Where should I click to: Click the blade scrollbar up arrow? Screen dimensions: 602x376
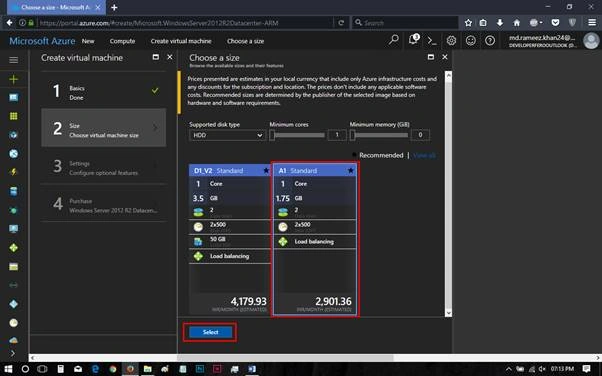tap(448, 76)
